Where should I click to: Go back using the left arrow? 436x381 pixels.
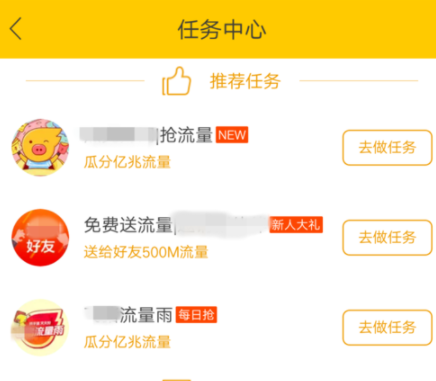[x=16, y=29]
